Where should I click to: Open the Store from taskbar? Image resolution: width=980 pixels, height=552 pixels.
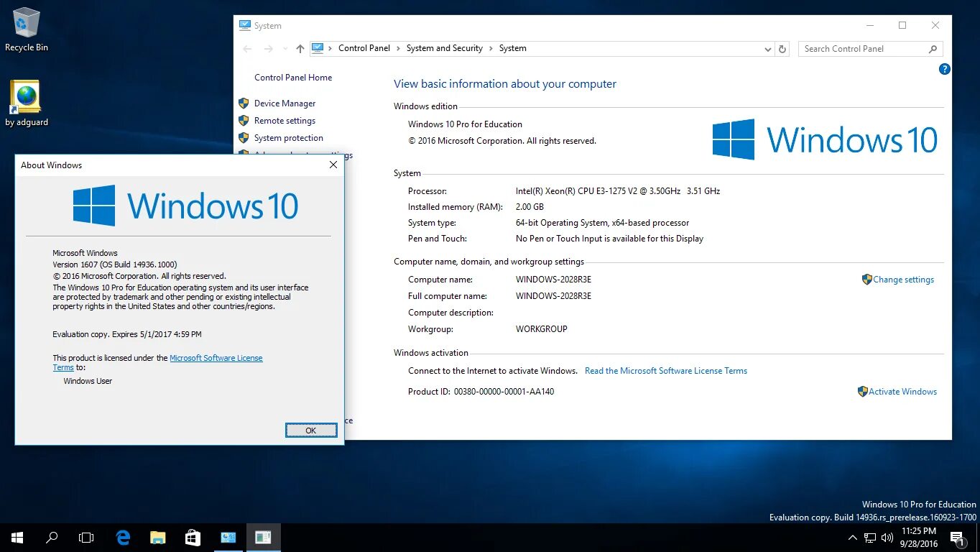(x=192, y=537)
